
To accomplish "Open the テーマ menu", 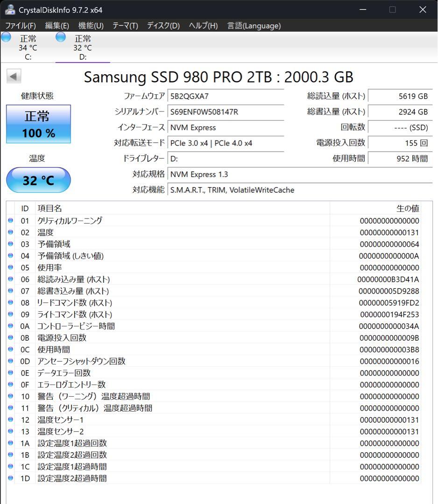I will (x=125, y=26).
